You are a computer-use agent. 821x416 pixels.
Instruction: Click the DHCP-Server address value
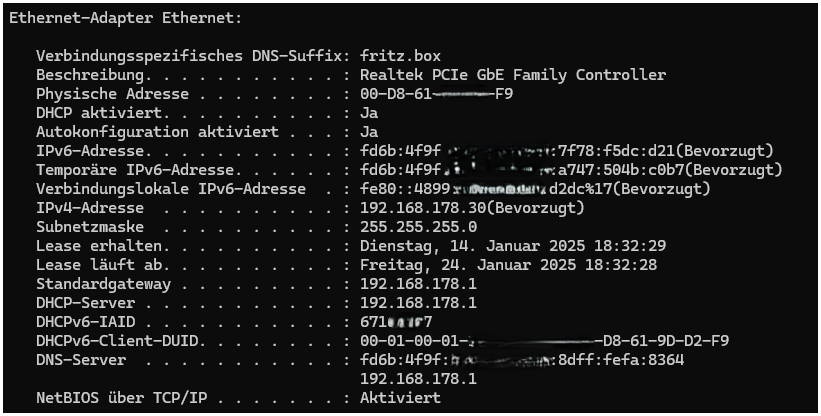[x=418, y=303]
